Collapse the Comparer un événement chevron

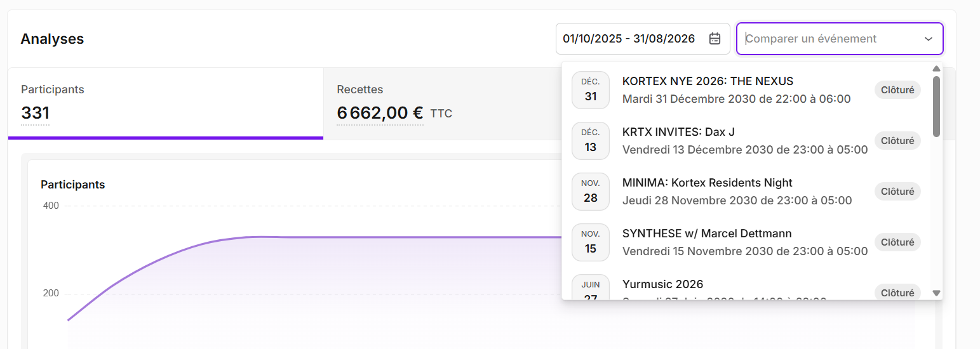click(929, 39)
